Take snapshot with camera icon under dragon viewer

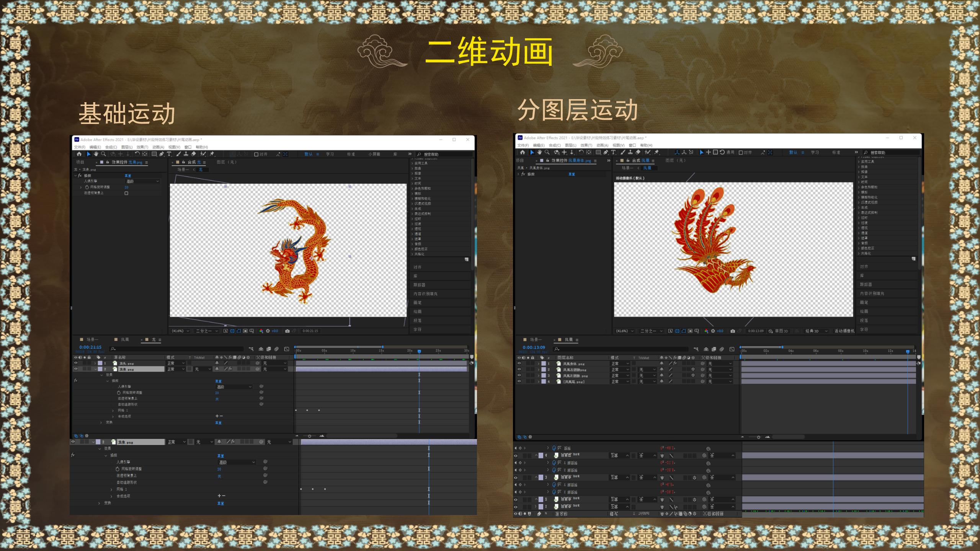tap(287, 331)
